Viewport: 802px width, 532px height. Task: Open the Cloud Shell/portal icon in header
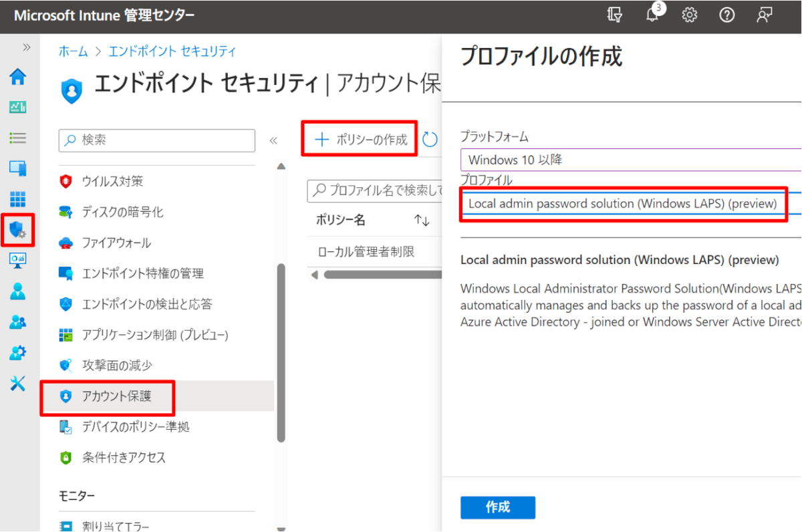click(x=615, y=15)
